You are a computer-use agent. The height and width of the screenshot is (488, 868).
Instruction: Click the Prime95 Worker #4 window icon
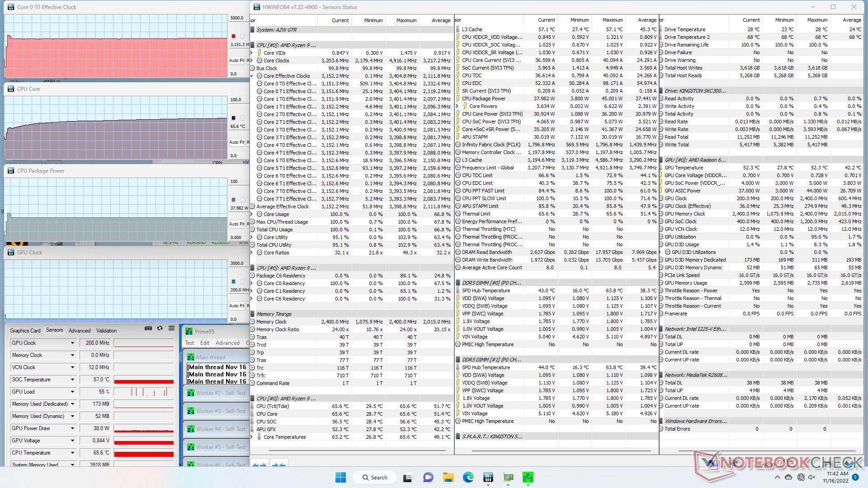click(x=191, y=429)
